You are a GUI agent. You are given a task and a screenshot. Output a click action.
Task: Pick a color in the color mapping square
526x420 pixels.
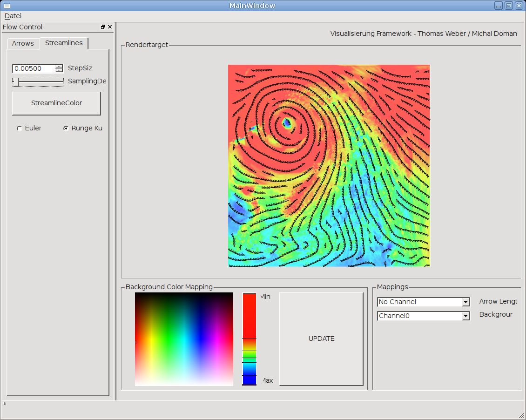[184, 339]
